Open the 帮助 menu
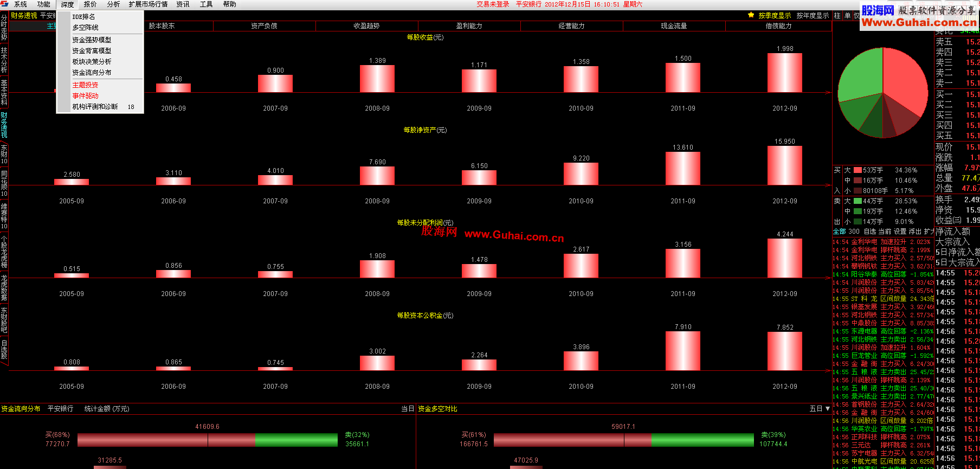The width and height of the screenshot is (980, 469). coord(230,4)
